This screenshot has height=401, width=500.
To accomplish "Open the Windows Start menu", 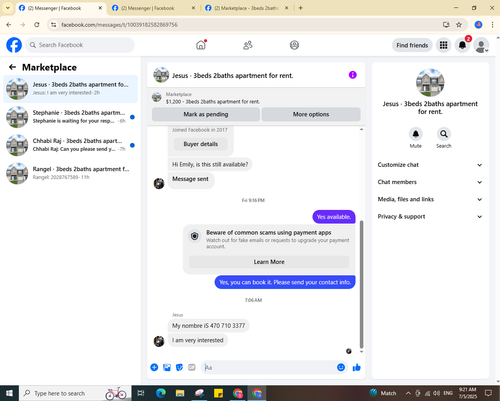I will pos(9,393).
